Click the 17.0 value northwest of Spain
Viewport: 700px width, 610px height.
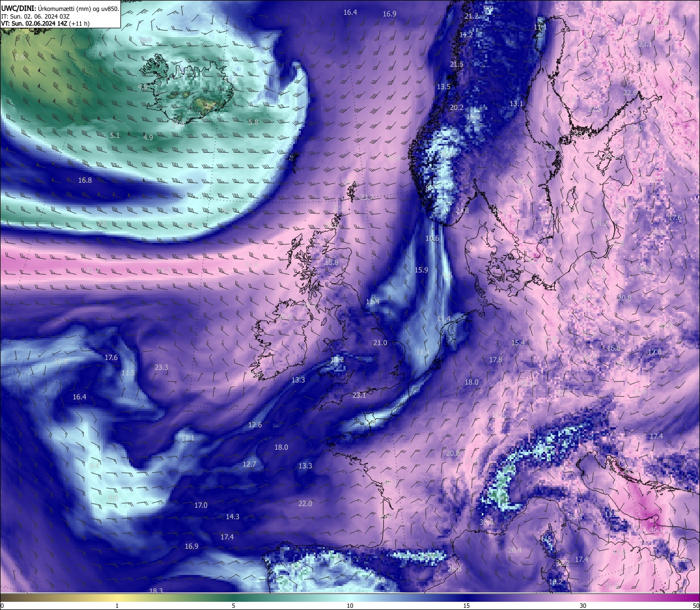click(x=201, y=506)
